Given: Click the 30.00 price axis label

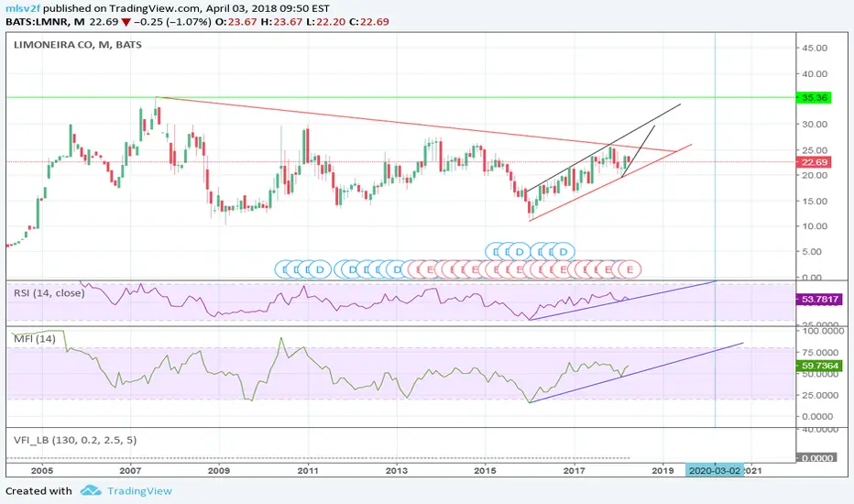Looking at the screenshot, I should [815, 125].
